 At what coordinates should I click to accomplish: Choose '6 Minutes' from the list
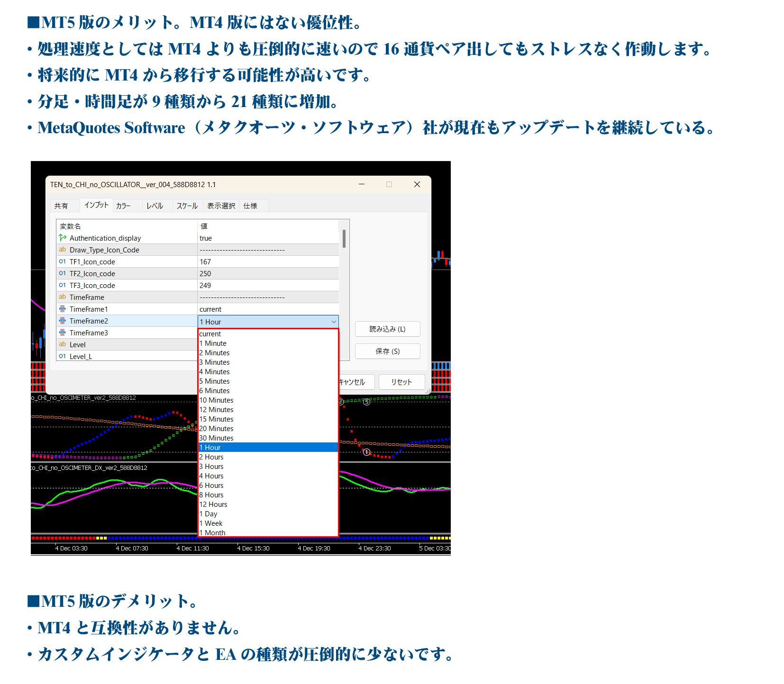(268, 391)
